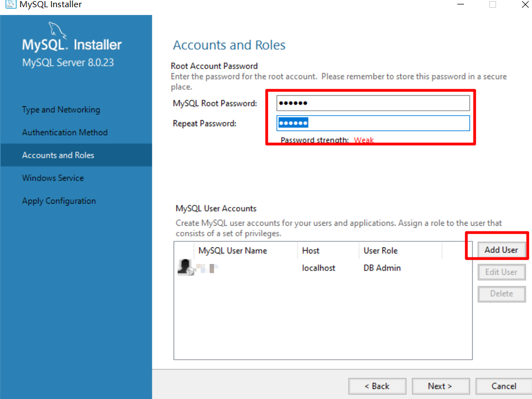
Task: Click the MySQL dolphin logo
Action: (58, 30)
